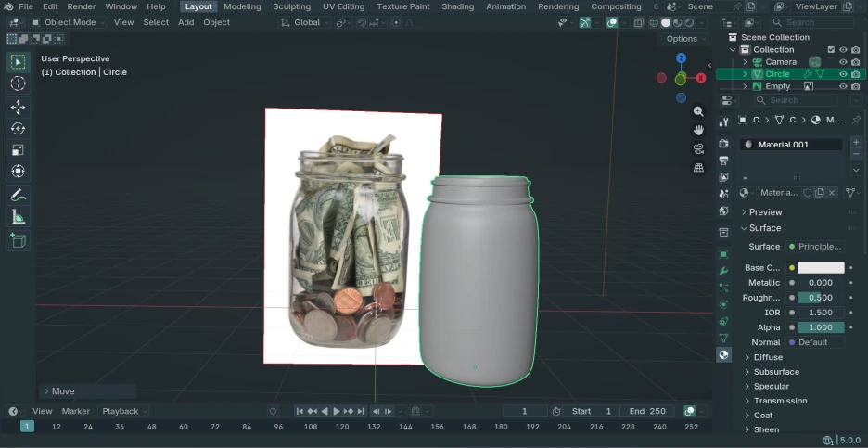
Task: Switch to solid viewport shading
Action: [666, 22]
